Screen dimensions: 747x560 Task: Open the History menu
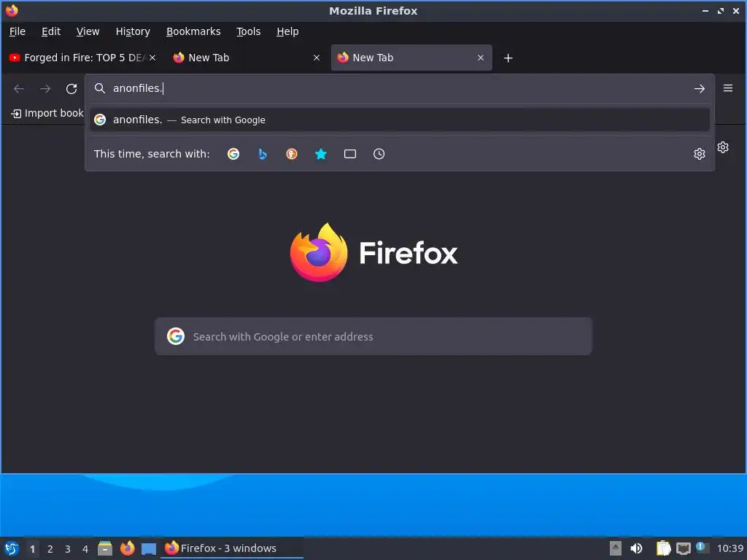[133, 31]
